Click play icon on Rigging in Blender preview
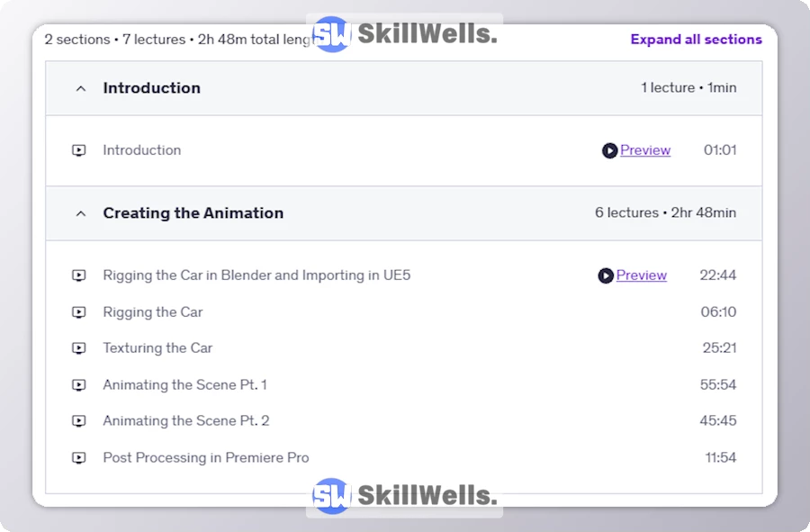 coord(606,275)
